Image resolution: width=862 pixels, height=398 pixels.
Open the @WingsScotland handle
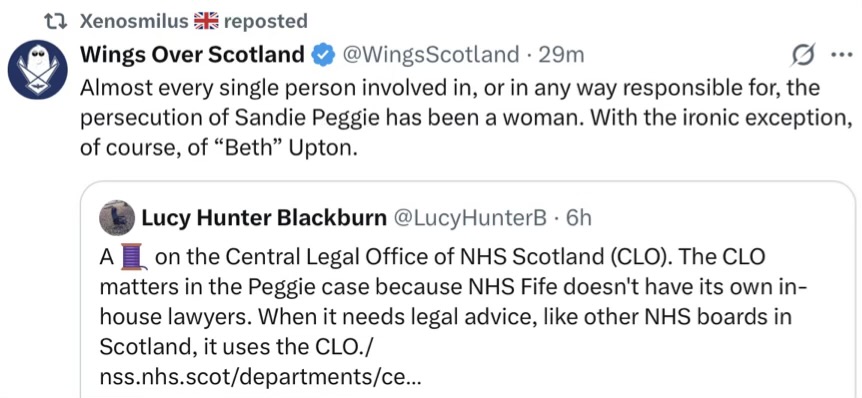[430, 54]
